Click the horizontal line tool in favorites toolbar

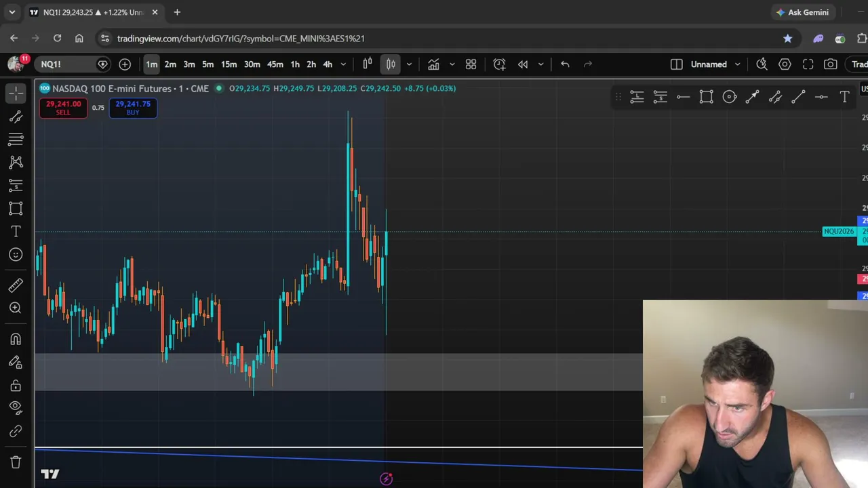821,98
